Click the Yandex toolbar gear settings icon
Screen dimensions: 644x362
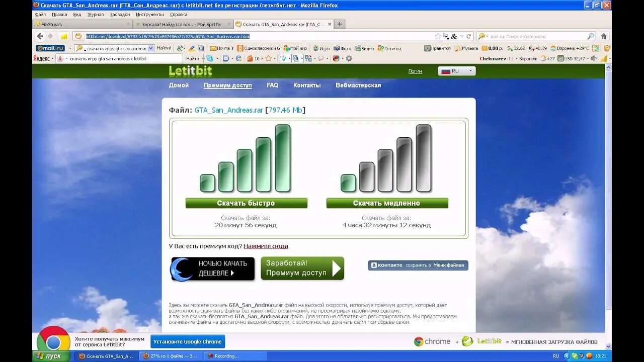pyautogui.click(x=349, y=58)
